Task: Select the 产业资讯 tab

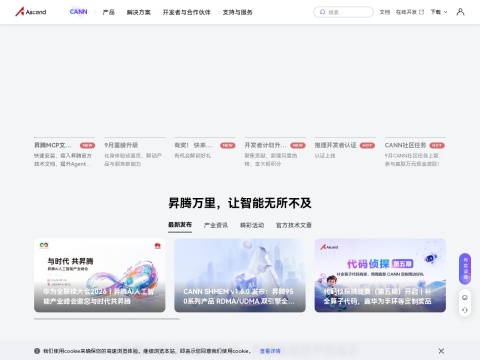Action: pyautogui.click(x=216, y=225)
